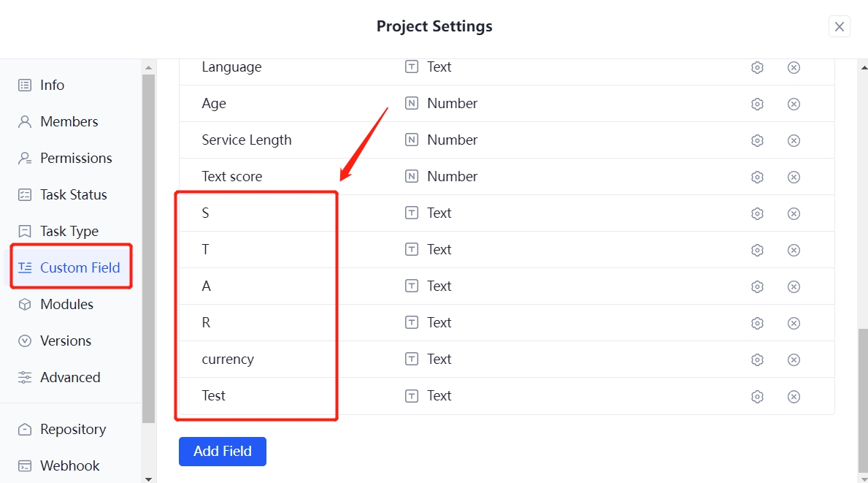This screenshot has width=868, height=483.
Task: Remove the Age field with its delete icon
Action: [794, 103]
